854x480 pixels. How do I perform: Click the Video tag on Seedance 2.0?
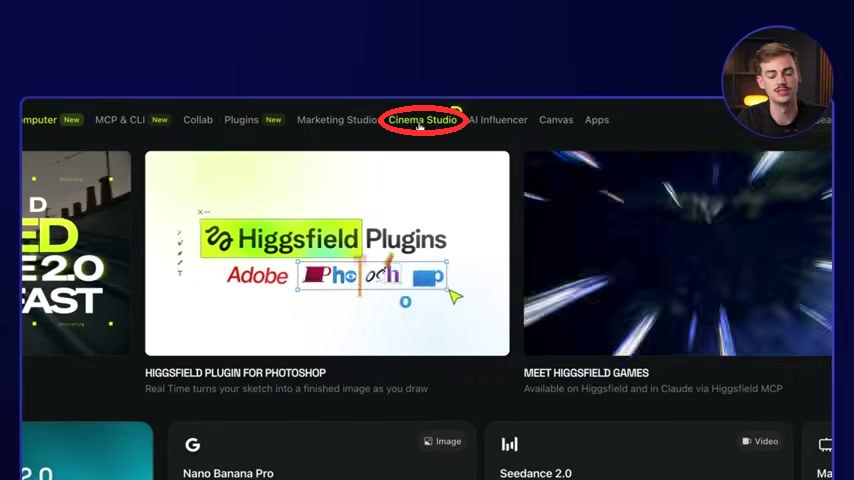click(x=760, y=441)
